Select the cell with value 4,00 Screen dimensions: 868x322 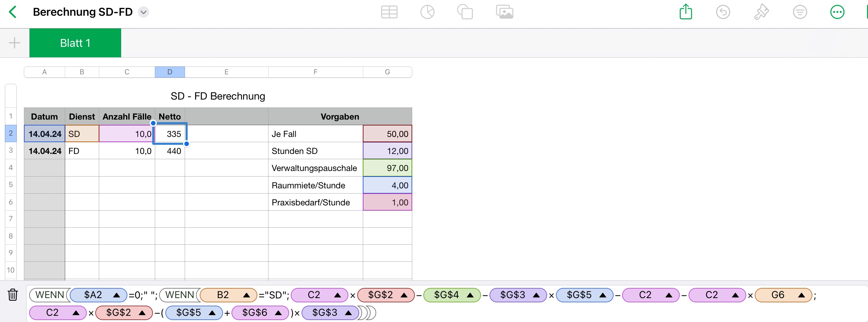[387, 185]
